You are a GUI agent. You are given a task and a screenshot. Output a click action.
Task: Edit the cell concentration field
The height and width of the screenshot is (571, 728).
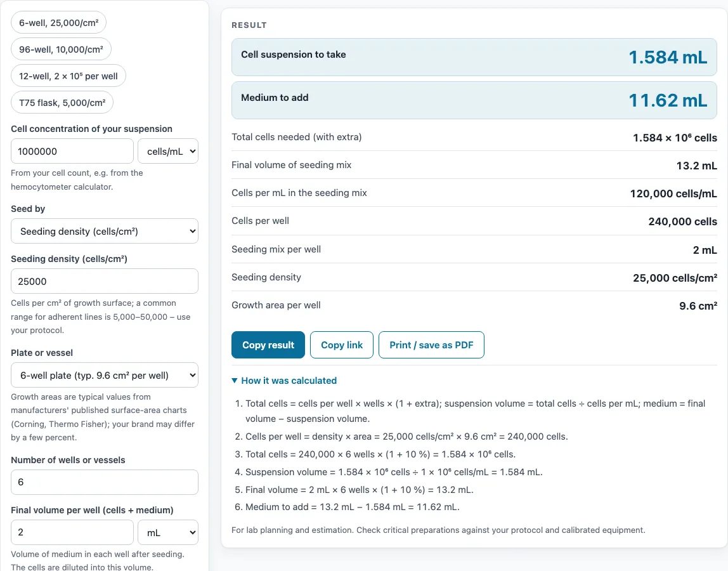tap(72, 152)
